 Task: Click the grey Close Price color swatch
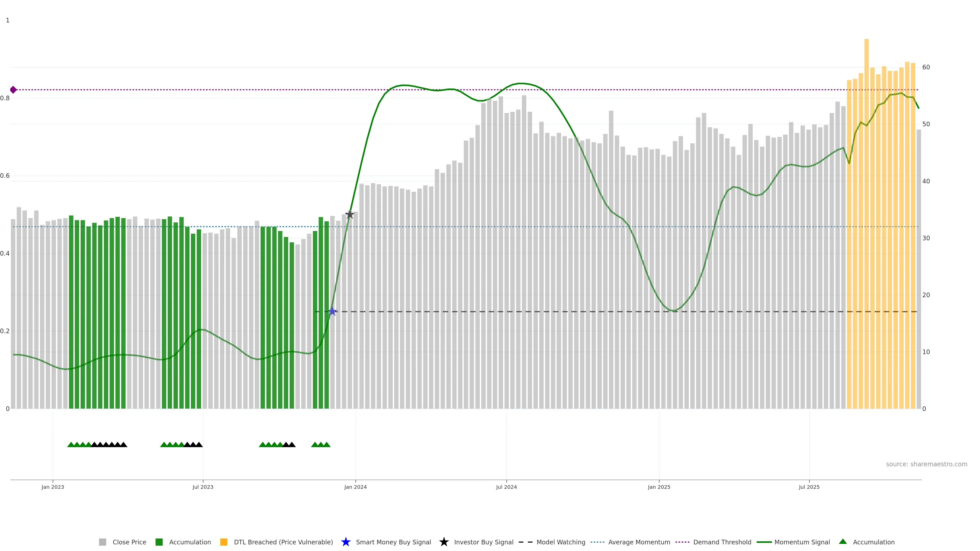(103, 542)
